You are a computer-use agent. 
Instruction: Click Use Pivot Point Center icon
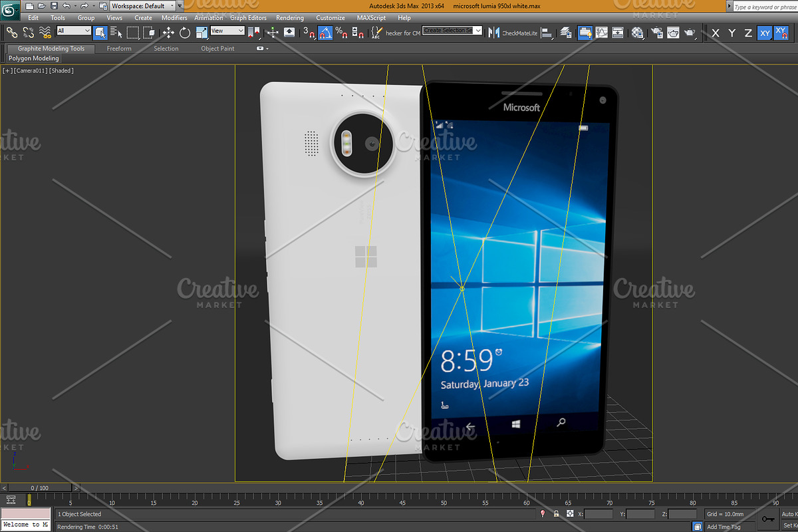[255, 32]
